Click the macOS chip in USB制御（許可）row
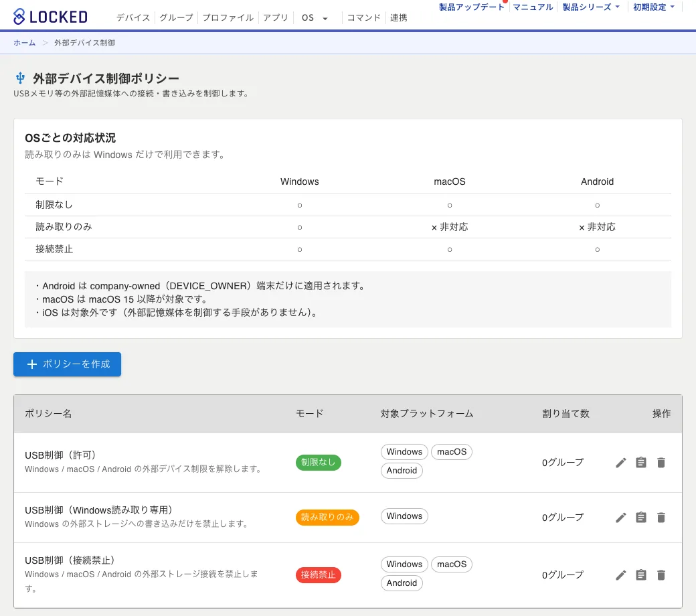The height and width of the screenshot is (616, 696). click(452, 452)
